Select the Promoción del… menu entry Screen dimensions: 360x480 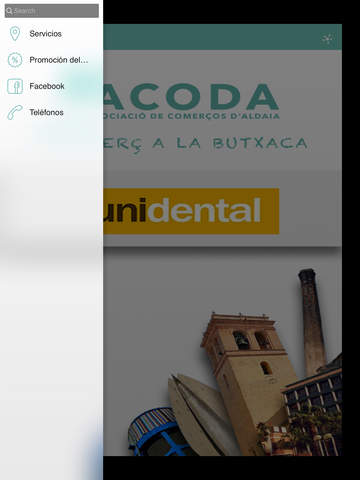(52, 60)
